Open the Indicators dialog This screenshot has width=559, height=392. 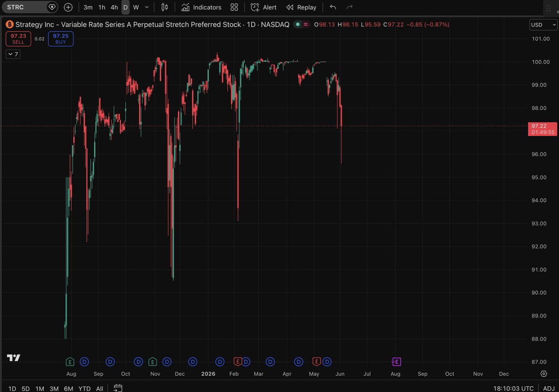pyautogui.click(x=201, y=7)
